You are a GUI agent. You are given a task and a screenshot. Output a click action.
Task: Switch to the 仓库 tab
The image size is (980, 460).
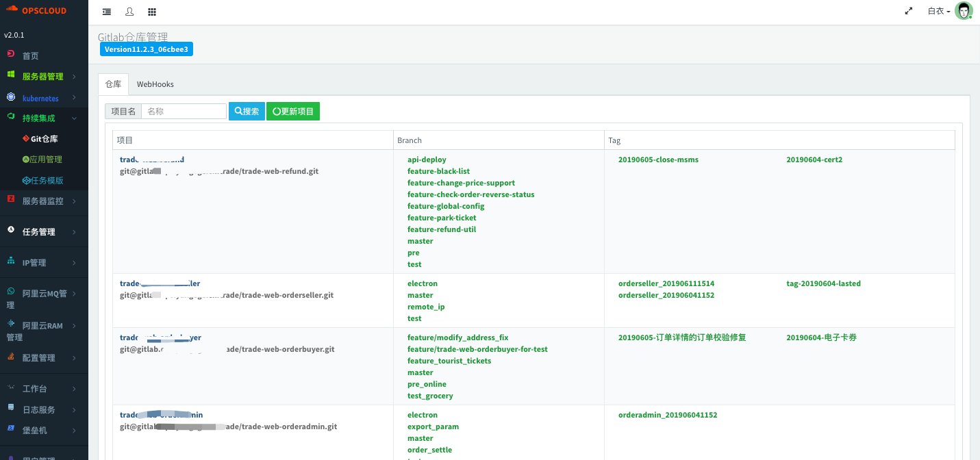(x=113, y=84)
